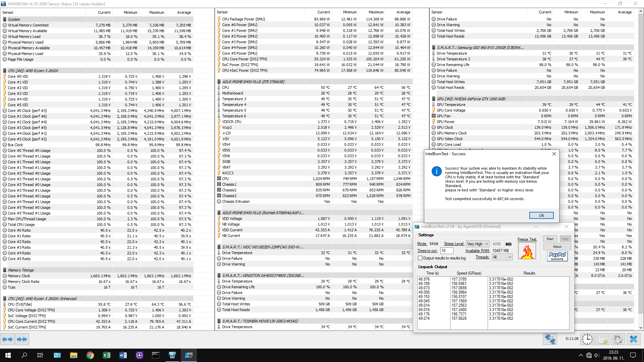This screenshot has height=362, width=644.
Task: Open HWiNFO sensor settings gear icon
Action: [x=618, y=339]
